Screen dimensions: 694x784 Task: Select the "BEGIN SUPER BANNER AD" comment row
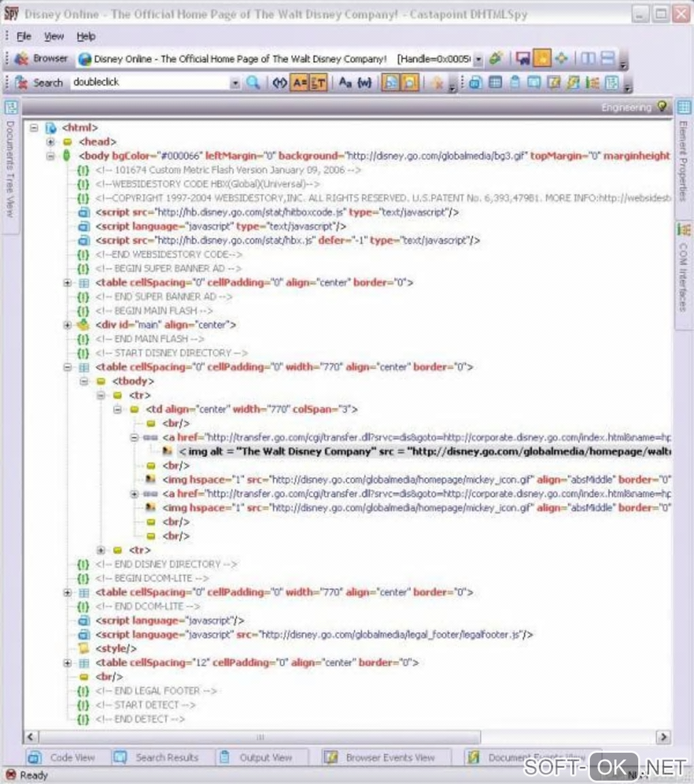click(x=168, y=269)
